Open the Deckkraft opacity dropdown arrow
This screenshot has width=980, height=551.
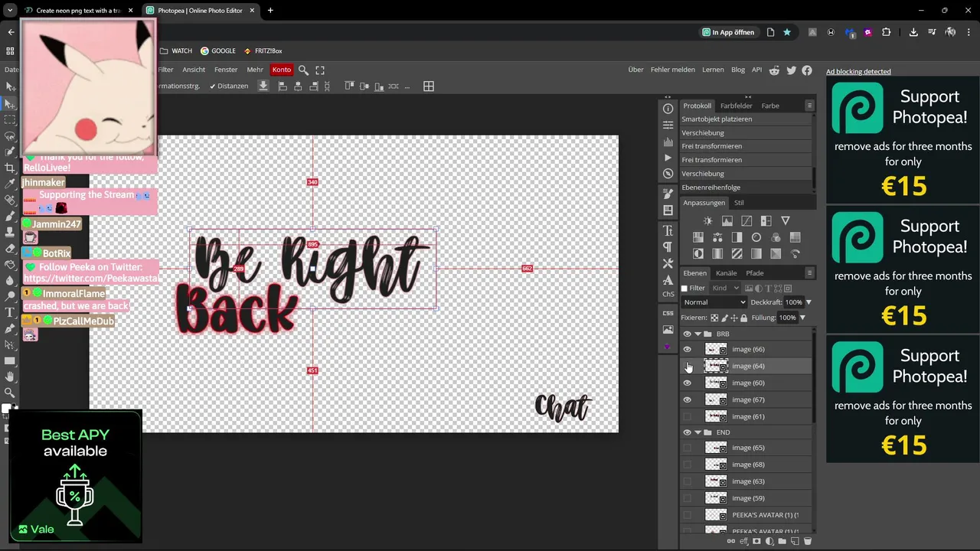tap(808, 302)
